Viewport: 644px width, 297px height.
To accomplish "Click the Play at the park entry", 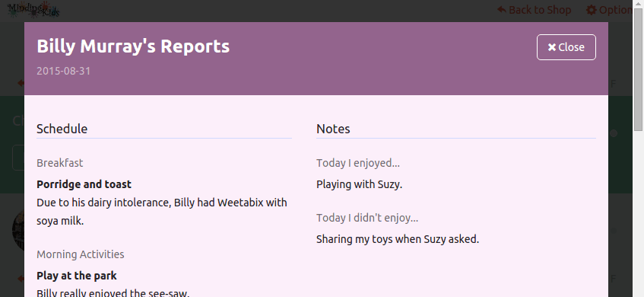I will 76,276.
